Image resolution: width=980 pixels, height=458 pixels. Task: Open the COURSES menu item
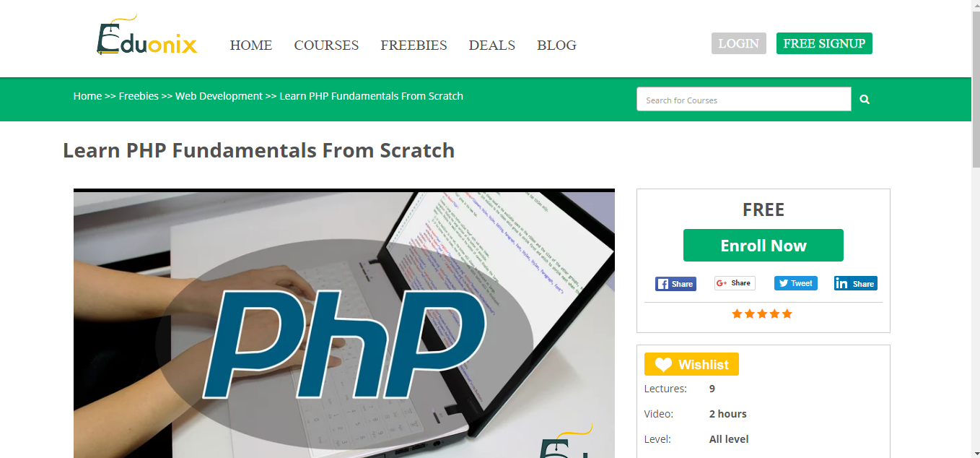tap(326, 45)
